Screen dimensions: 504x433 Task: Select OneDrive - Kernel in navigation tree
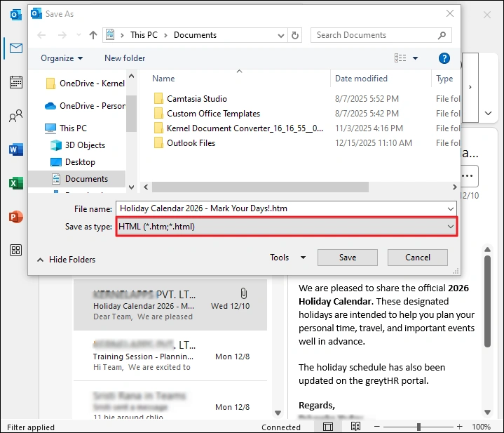86,84
